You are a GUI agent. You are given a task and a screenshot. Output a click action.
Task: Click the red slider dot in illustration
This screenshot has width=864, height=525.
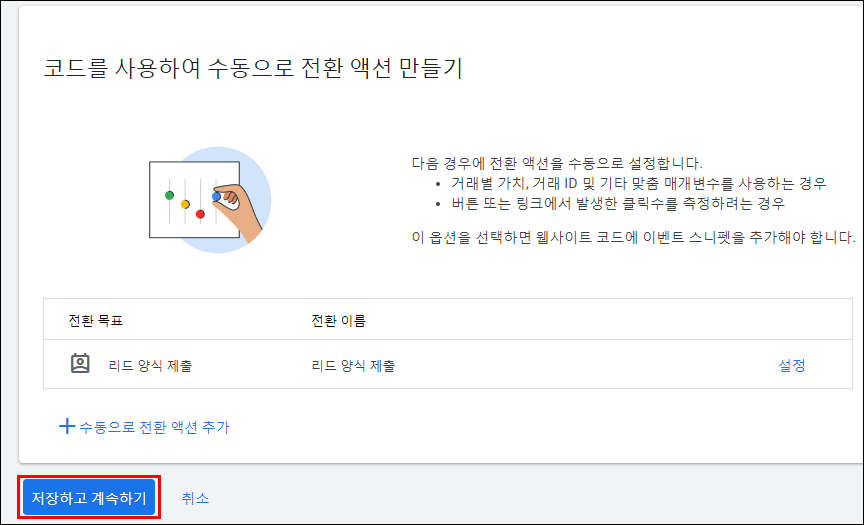click(200, 214)
